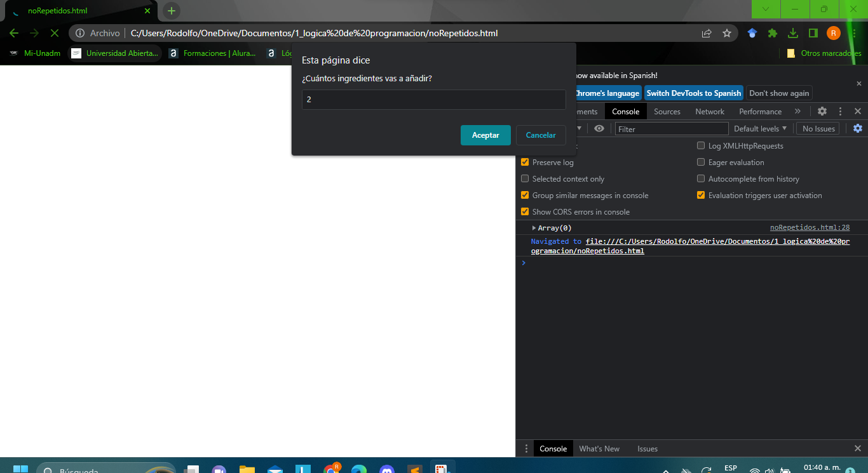The height and width of the screenshot is (473, 868).
Task: Expand the Array(0) console entry
Action: tap(534, 228)
